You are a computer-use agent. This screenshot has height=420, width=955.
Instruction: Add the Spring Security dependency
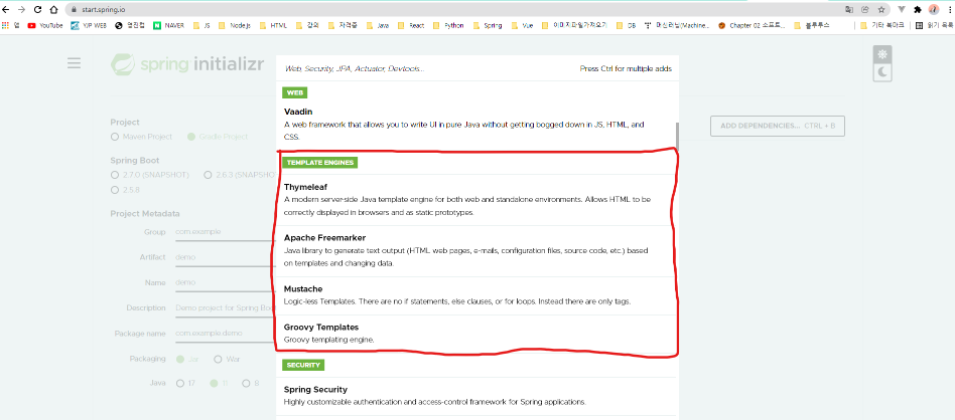[x=476, y=396]
